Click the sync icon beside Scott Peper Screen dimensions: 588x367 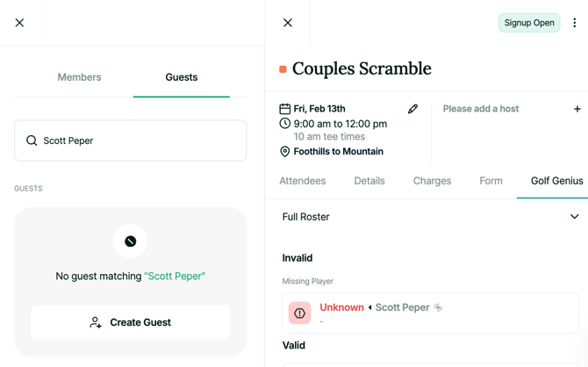click(x=438, y=307)
